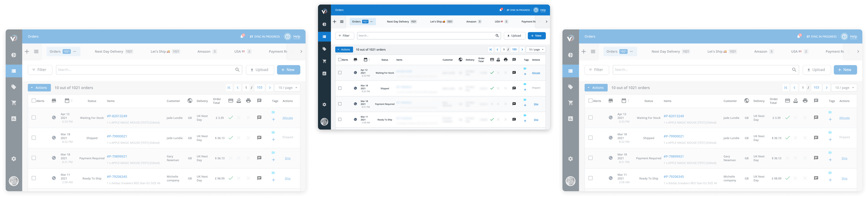This screenshot has height=198, width=868.
Task: Open the Actions dropdown in center window
Action: [x=344, y=49]
